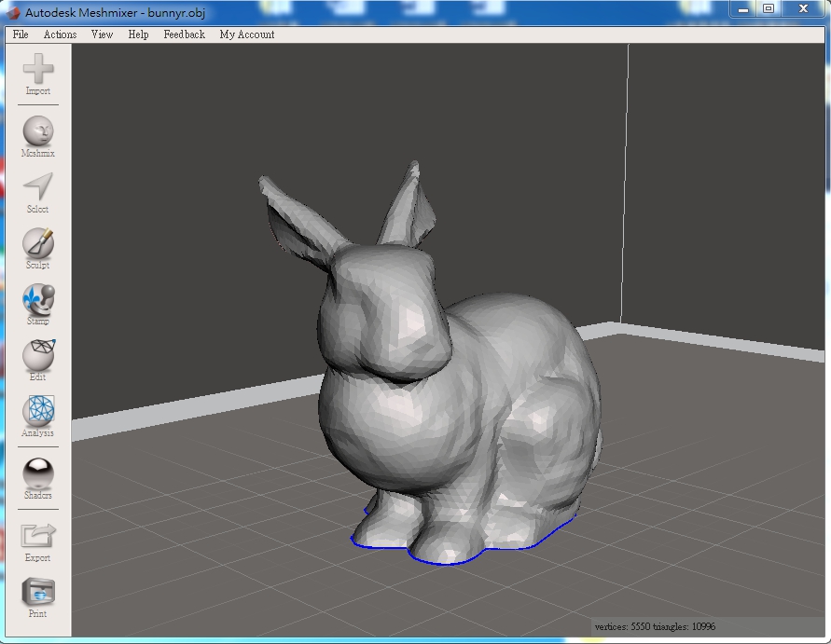This screenshot has width=831, height=644.
Task: Minimize the Meshmixer window
Action: point(743,8)
